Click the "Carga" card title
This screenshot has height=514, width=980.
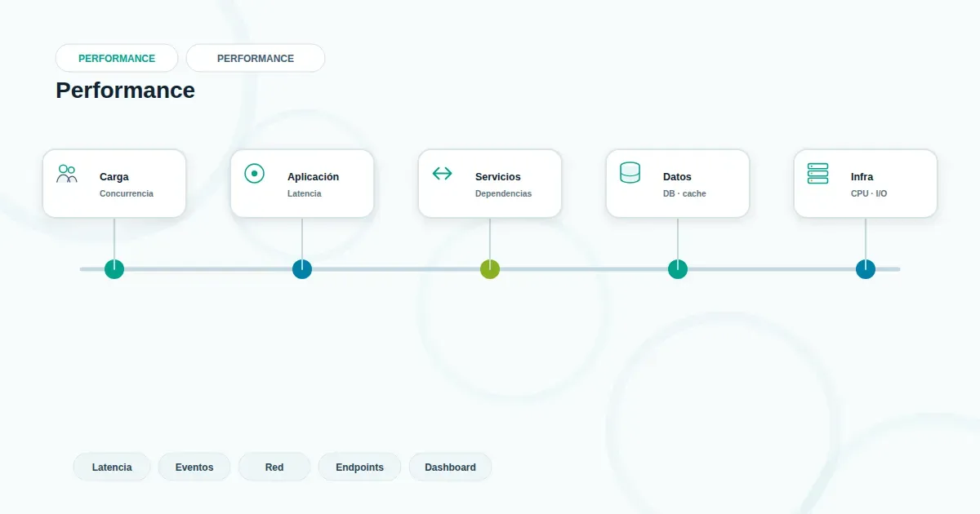pos(114,177)
